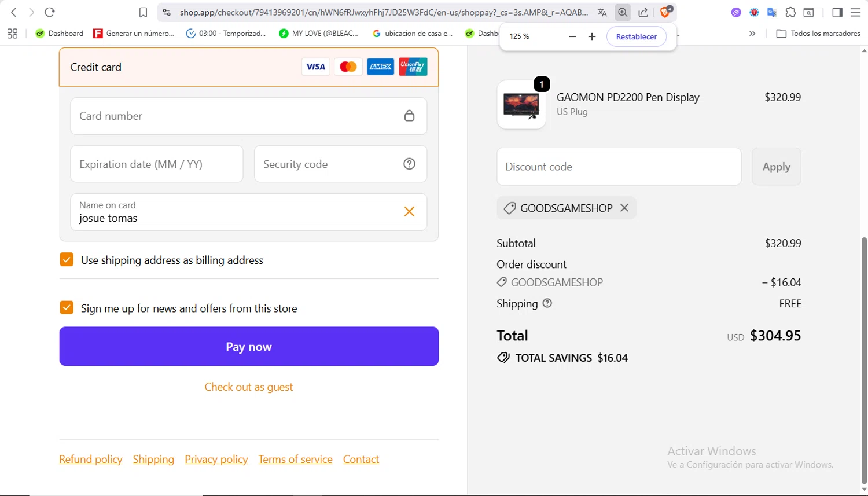Go back to the previous page
Image resolution: width=868 pixels, height=496 pixels.
pyautogui.click(x=14, y=12)
